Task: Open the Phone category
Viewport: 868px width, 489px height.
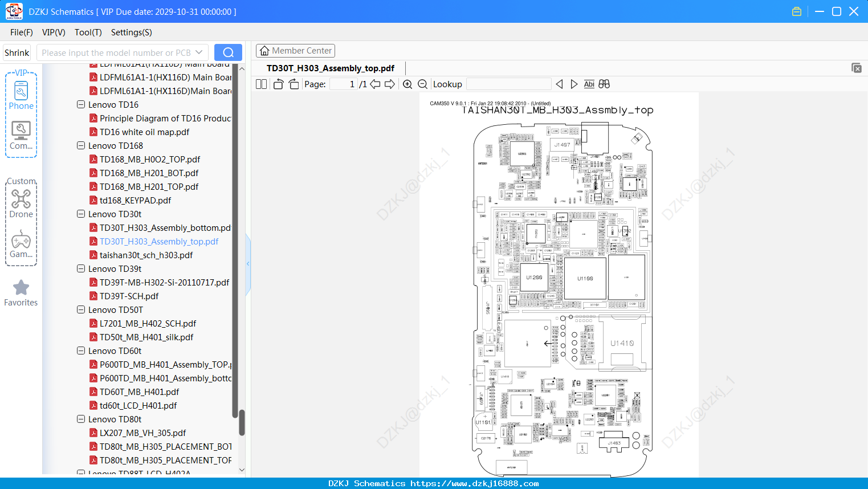Action: pos(21,95)
